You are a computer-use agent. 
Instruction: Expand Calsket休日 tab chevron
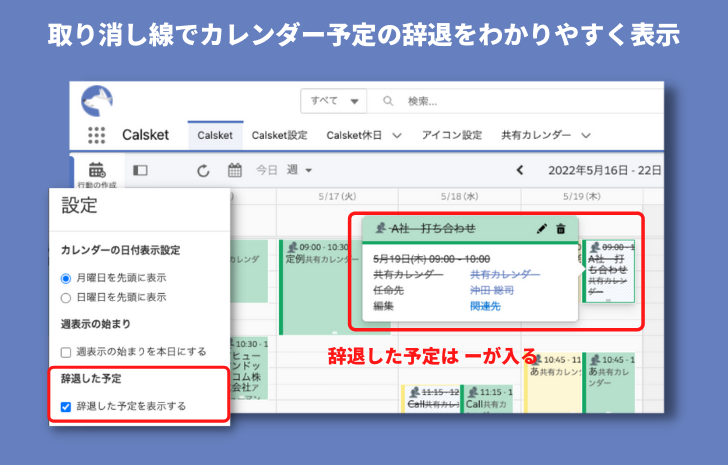[x=396, y=136]
